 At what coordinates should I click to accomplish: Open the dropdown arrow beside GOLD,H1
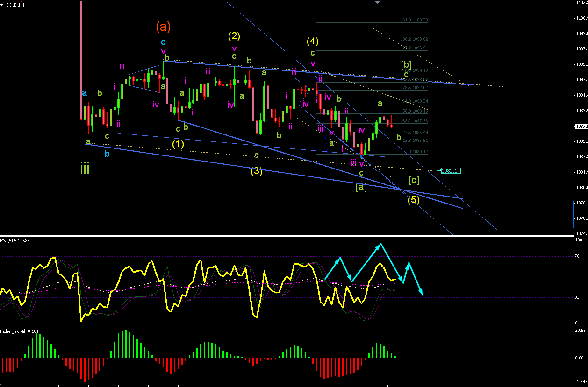click(x=2, y=5)
